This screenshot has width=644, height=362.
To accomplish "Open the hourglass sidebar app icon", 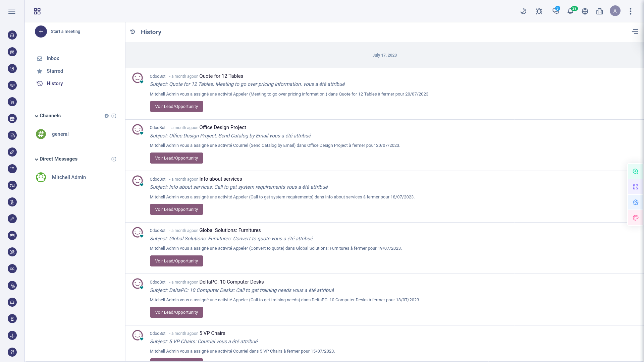I will coord(12,319).
